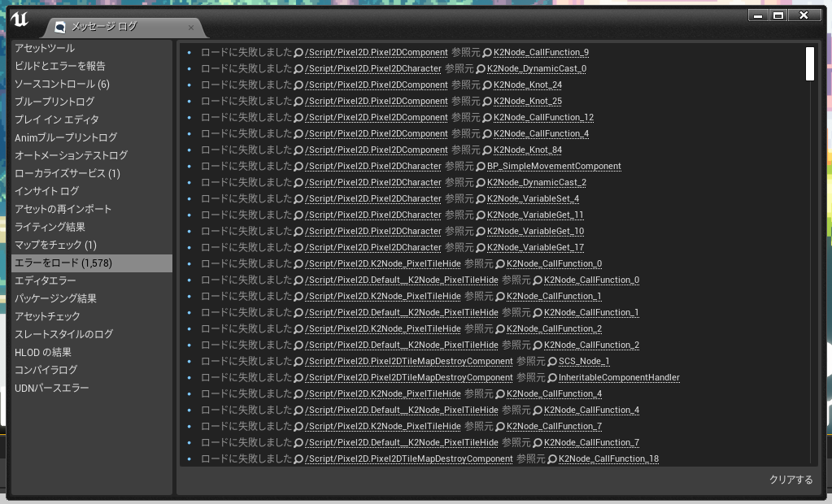
Task: Click magnifier icon beside K2Node_CallFunction_9
Action: [x=487, y=53]
